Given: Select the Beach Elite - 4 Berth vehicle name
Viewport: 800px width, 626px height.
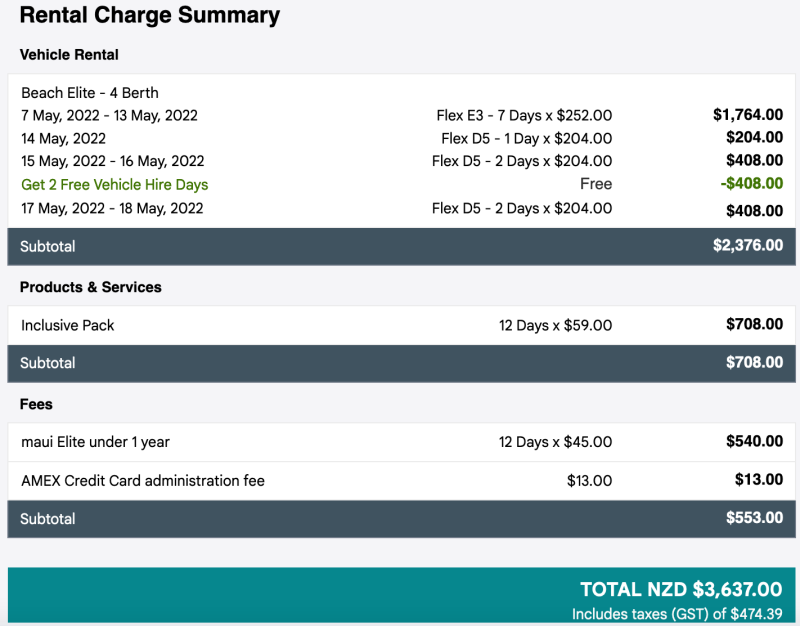Looking at the screenshot, I should tap(90, 93).
